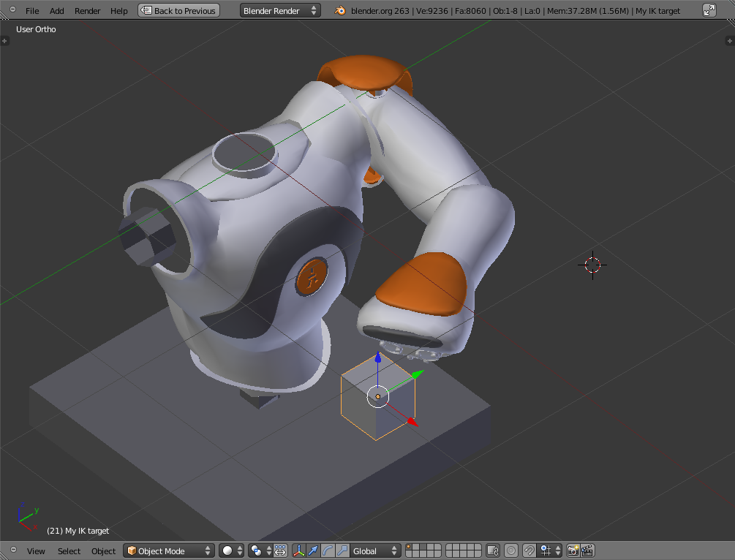Screen dimensions: 735x560
Task: Toggle fullscreen with the top-right arrows icon
Action: point(709,10)
